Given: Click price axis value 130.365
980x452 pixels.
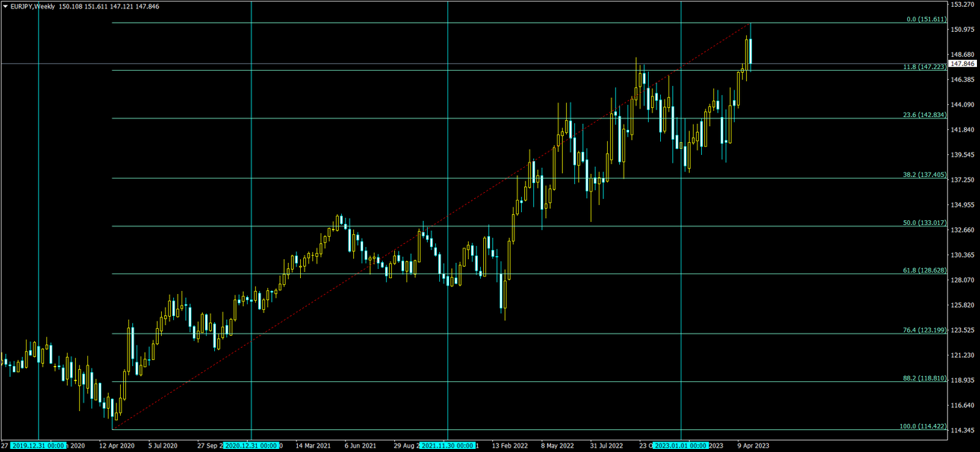Looking at the screenshot, I should [963, 255].
